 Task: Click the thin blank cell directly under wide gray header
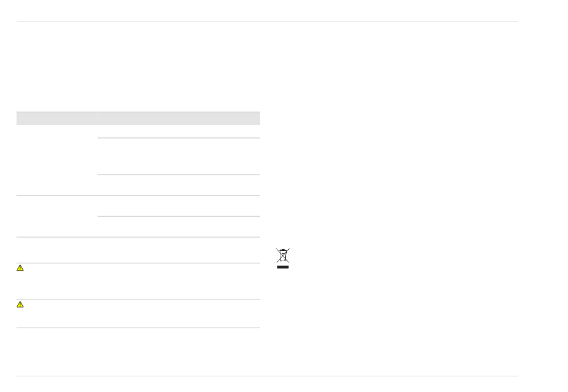tap(179, 131)
